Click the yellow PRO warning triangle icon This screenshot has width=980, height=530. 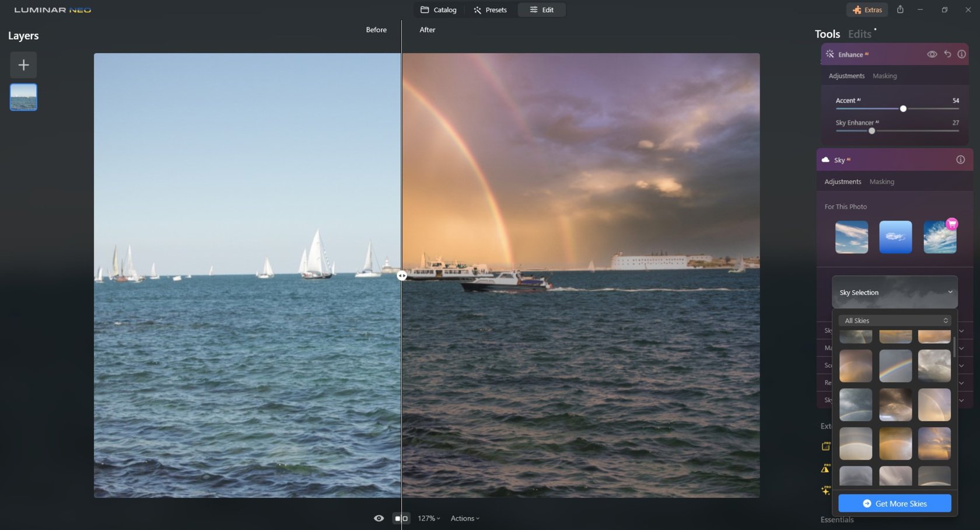coord(826,468)
